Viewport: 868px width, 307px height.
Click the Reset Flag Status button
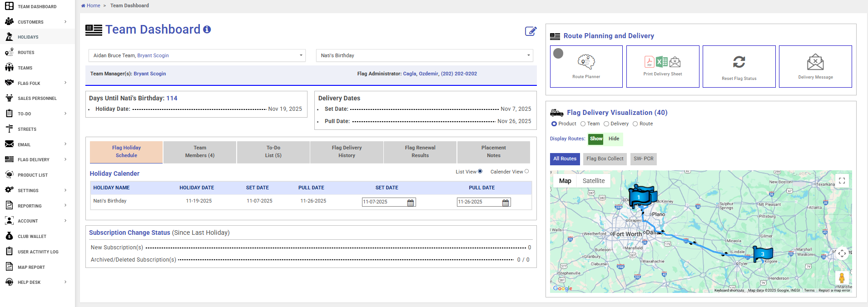pos(739,66)
